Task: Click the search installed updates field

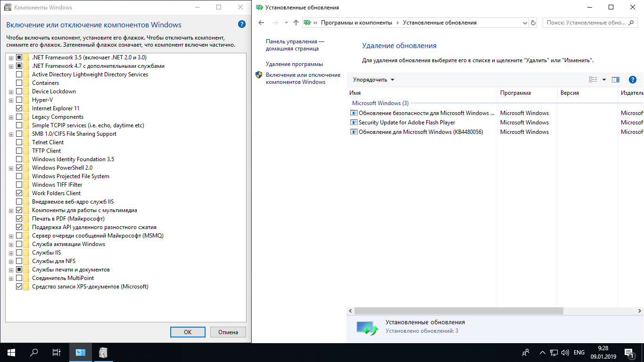Action: [x=591, y=23]
